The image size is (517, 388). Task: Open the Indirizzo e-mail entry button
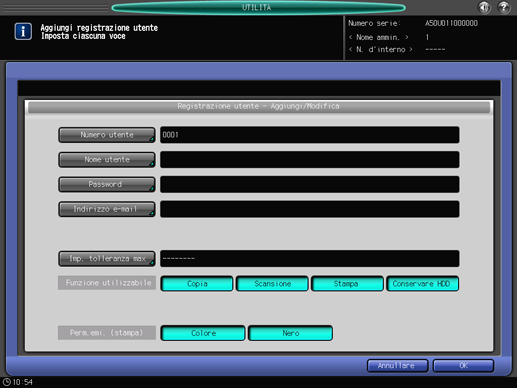click(x=107, y=209)
